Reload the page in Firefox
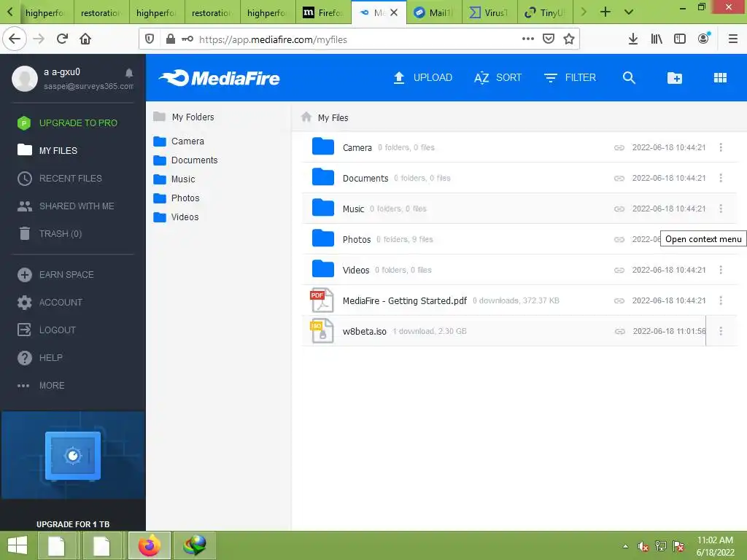The width and height of the screenshot is (747, 560). click(62, 39)
